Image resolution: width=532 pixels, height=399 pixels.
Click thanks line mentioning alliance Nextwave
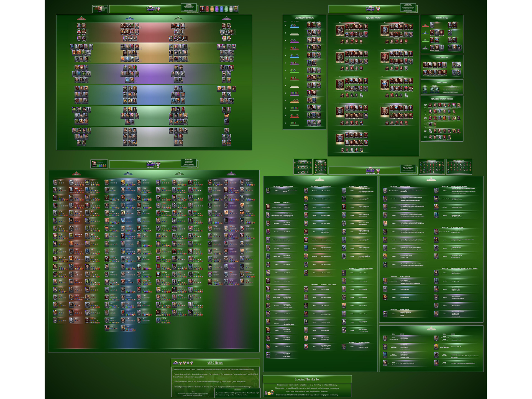307,388
